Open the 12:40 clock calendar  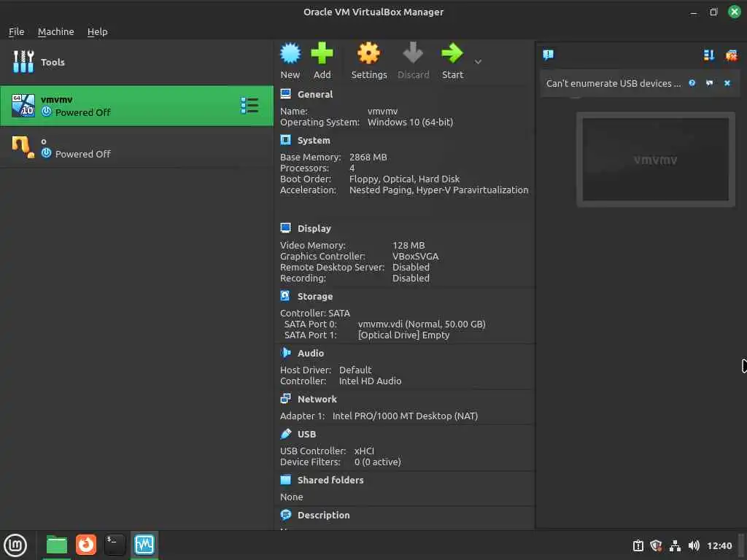[x=719, y=545]
